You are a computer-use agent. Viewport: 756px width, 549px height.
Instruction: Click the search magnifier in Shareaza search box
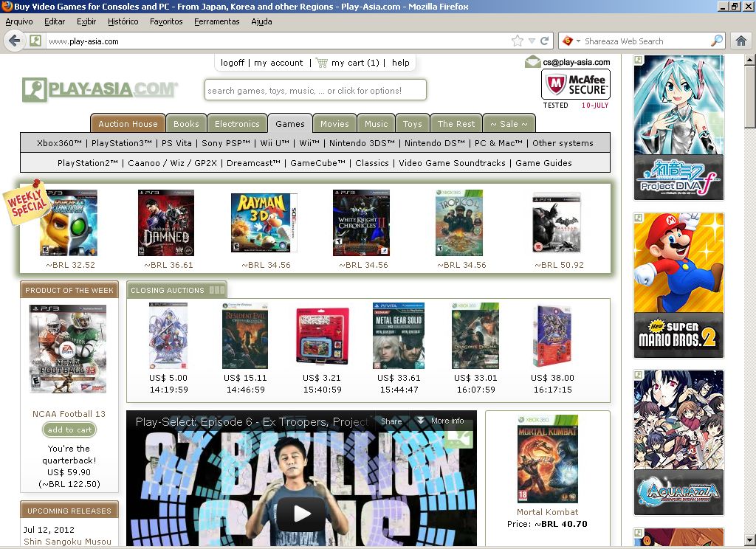[716, 41]
